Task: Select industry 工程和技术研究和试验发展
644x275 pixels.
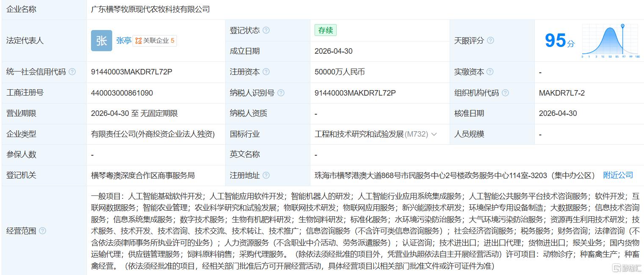Action: pyautogui.click(x=359, y=134)
